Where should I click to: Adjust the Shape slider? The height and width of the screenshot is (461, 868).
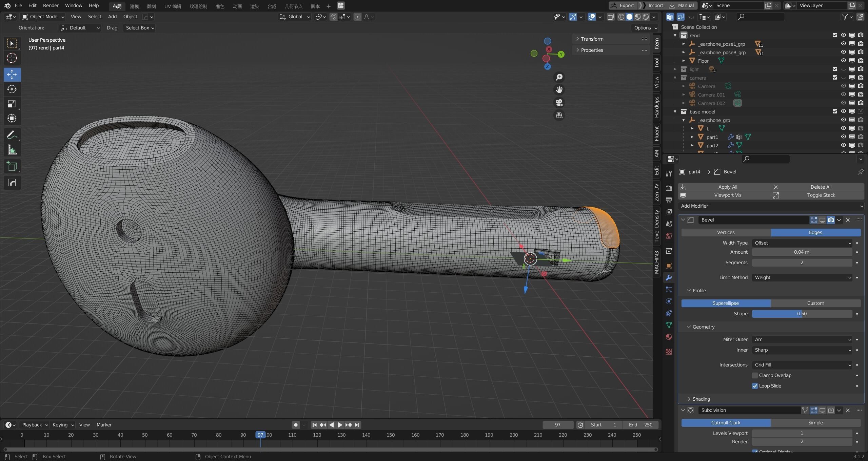[802, 314]
